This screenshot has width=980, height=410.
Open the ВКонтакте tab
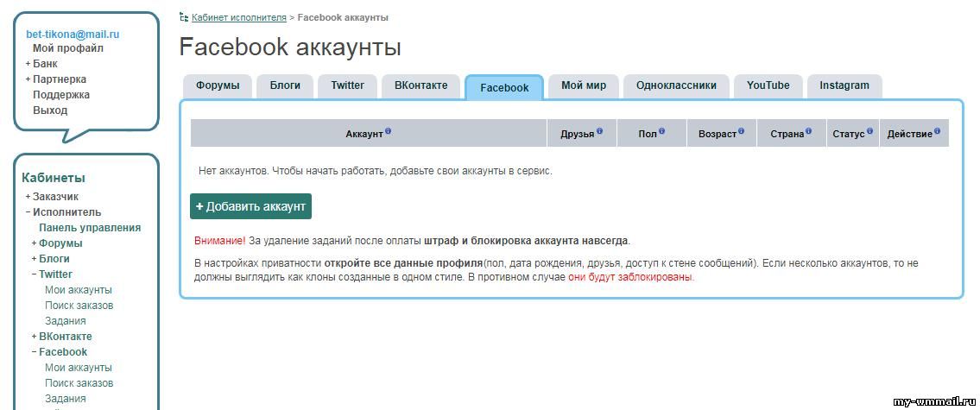click(x=420, y=86)
